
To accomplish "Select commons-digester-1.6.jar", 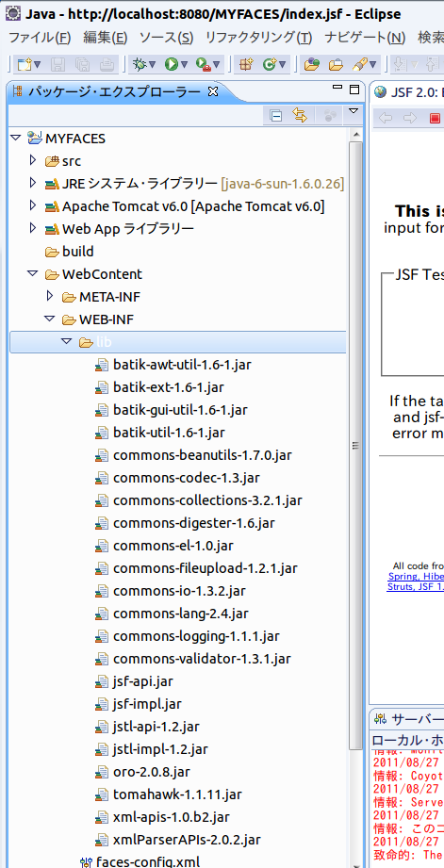I will [x=194, y=524].
